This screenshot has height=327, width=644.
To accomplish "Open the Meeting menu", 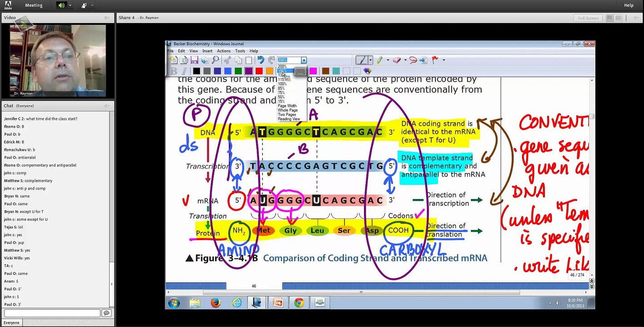I will [x=34, y=5].
